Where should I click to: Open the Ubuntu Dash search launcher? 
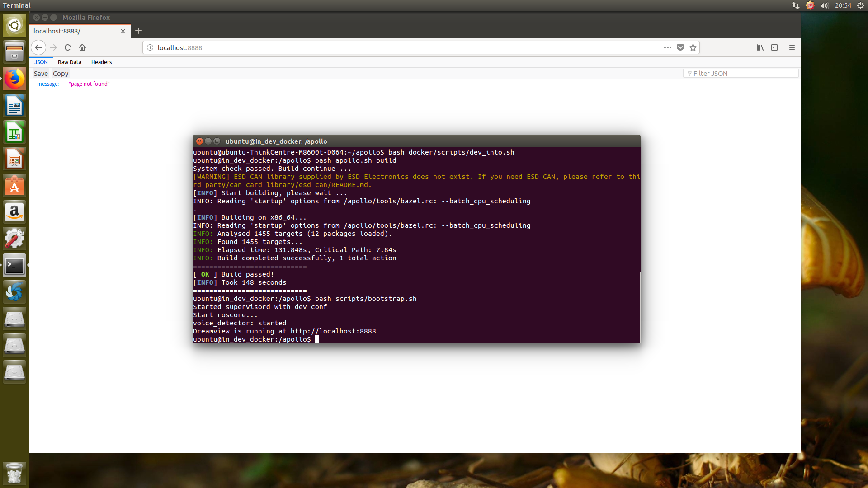click(x=14, y=25)
